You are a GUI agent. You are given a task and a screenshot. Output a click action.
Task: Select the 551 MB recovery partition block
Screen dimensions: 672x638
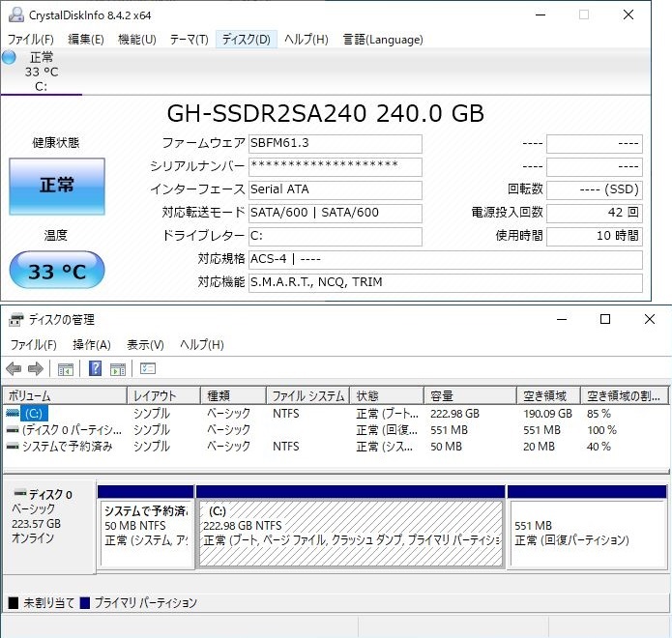tap(587, 528)
